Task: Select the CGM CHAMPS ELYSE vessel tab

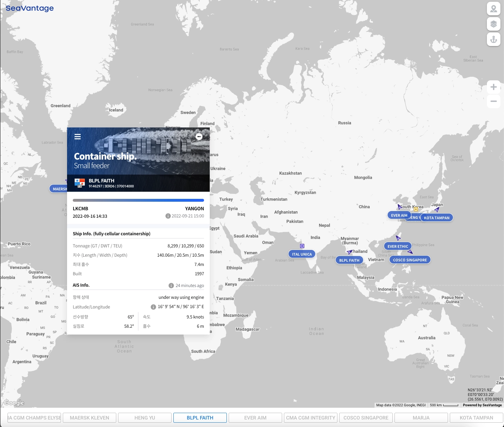Action: 34,418
